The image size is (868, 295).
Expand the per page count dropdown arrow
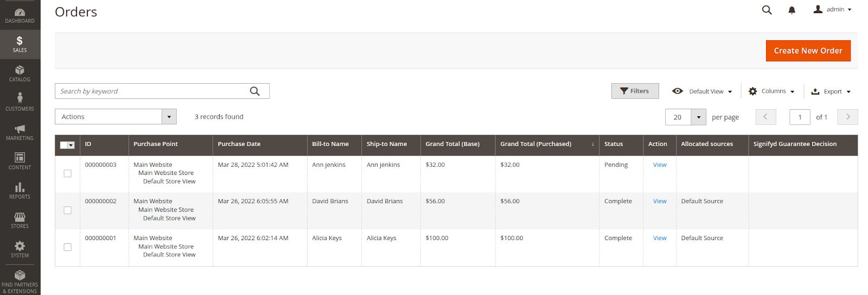[698, 117]
